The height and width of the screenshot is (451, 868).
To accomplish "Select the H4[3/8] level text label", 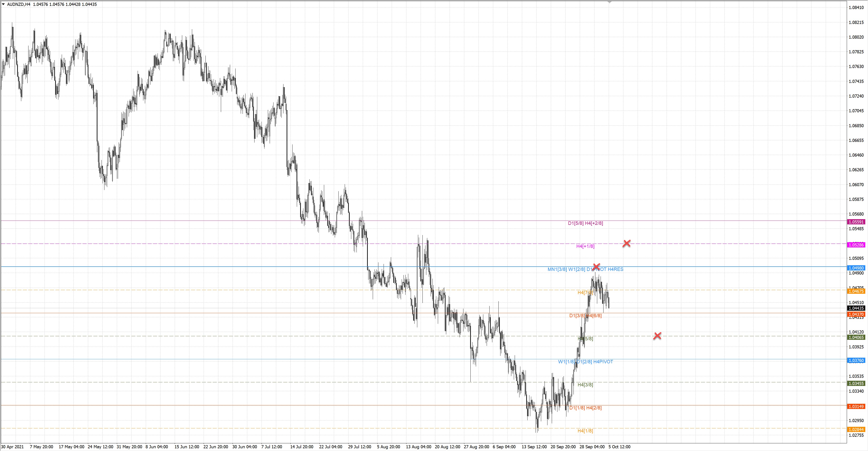I will (585, 385).
